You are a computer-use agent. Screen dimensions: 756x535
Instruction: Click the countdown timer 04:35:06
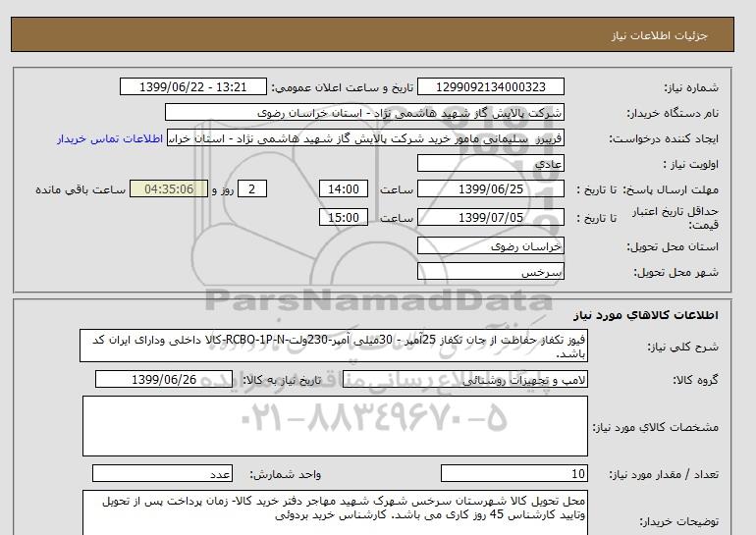(169, 188)
